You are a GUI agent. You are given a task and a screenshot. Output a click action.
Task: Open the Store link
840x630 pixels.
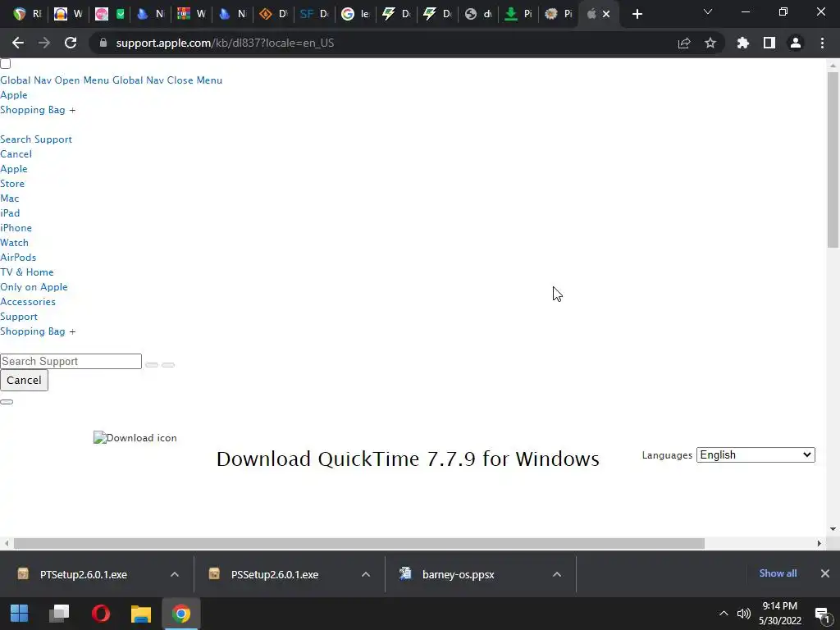pos(12,184)
